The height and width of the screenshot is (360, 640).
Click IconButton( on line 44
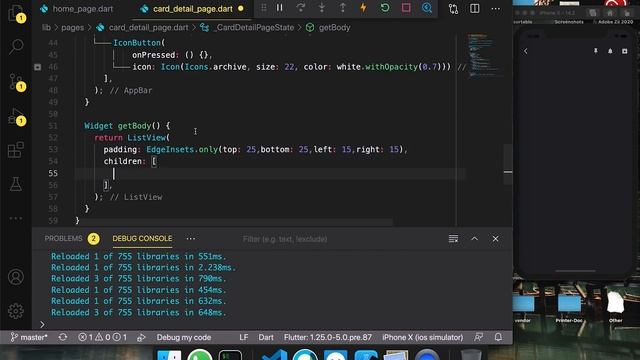[x=139, y=42]
